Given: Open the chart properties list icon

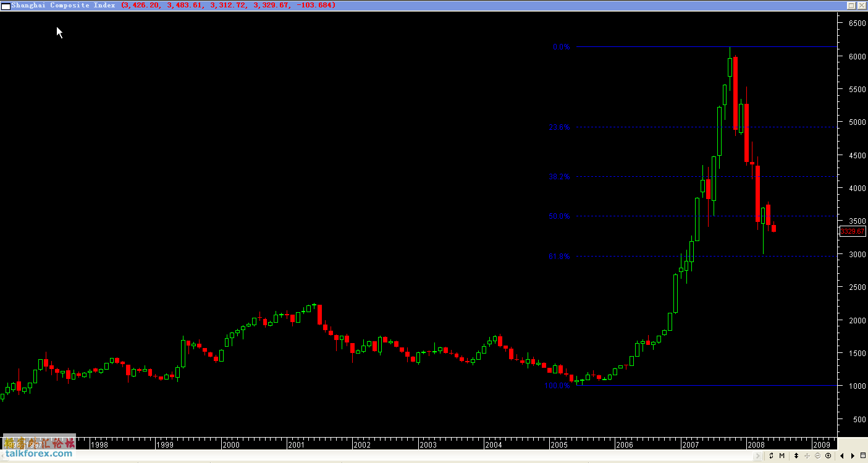Looking at the screenshot, I should [863, 456].
